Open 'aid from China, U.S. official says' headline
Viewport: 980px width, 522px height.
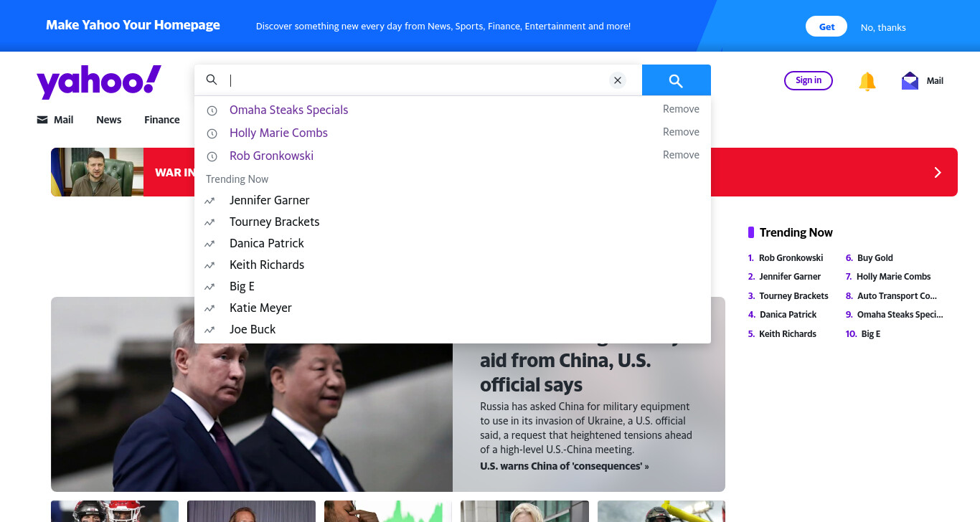565,372
